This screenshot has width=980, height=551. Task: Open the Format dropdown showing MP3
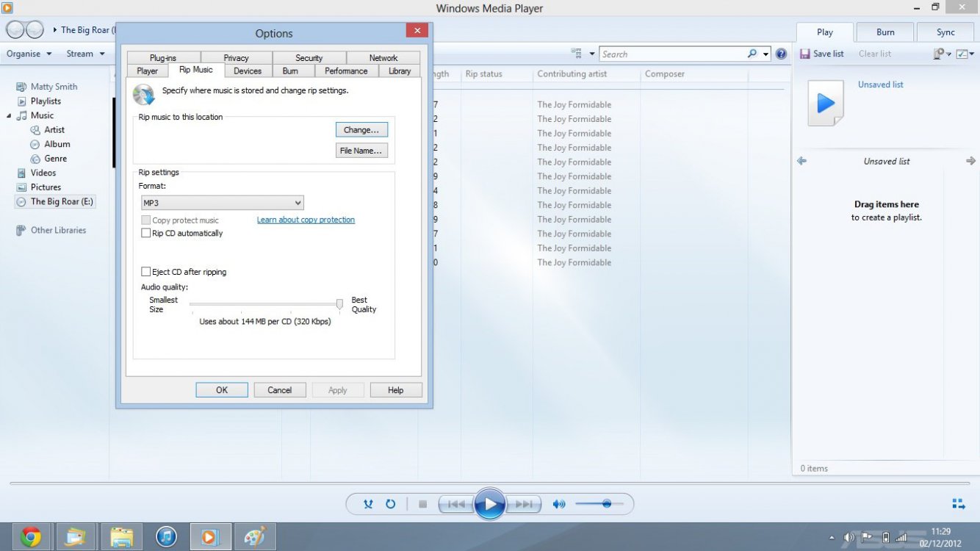click(x=222, y=202)
